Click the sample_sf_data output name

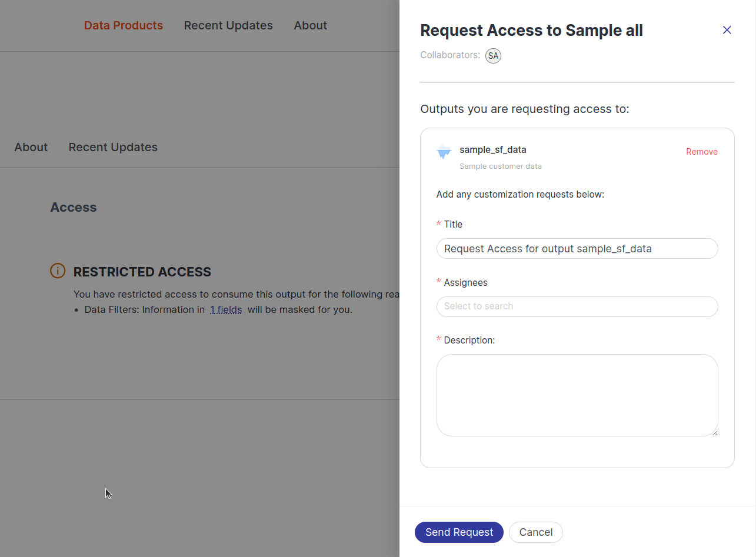493,150
